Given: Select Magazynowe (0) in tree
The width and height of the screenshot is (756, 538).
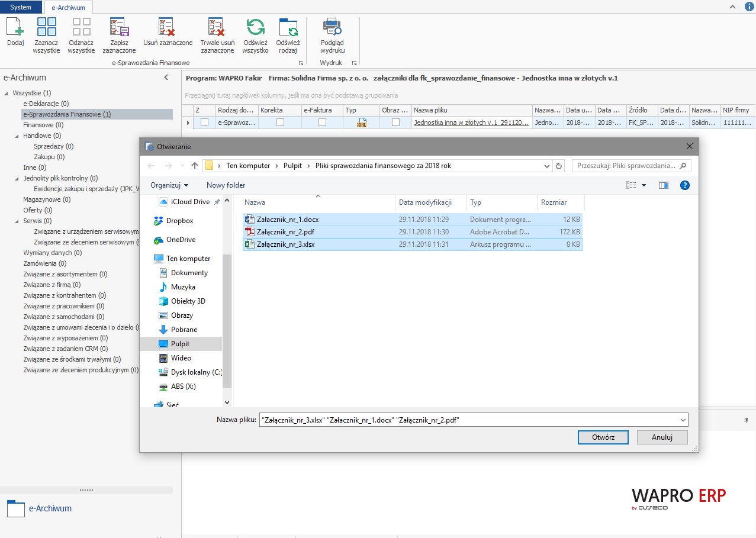Looking at the screenshot, I should pyautogui.click(x=47, y=199).
